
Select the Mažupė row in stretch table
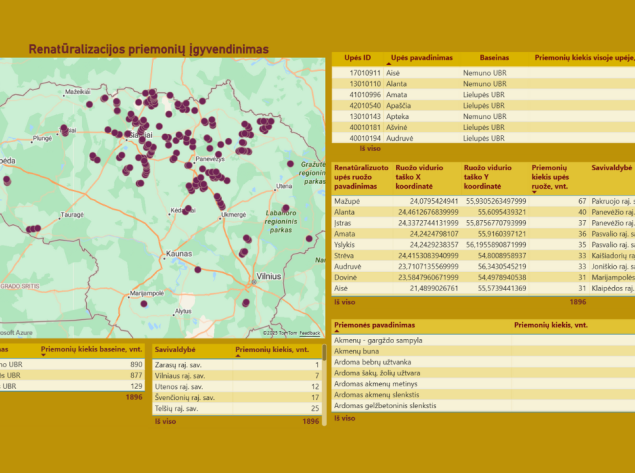coord(346,201)
